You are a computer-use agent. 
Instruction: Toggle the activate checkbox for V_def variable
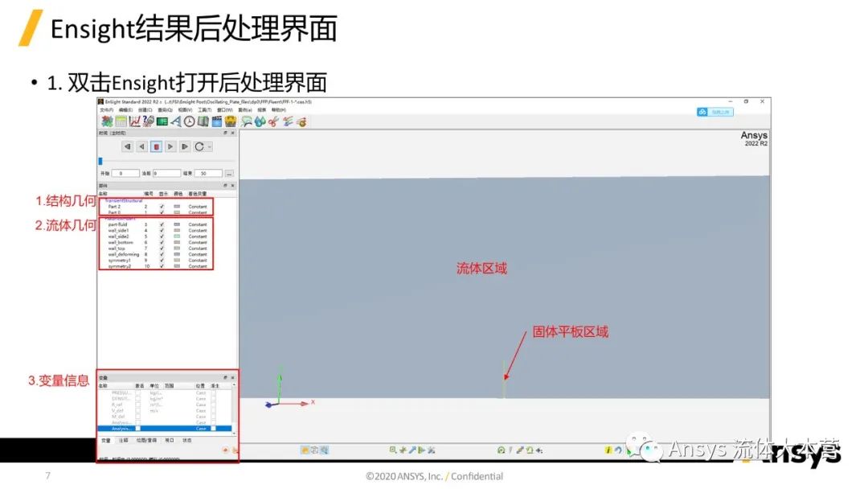coord(138,410)
